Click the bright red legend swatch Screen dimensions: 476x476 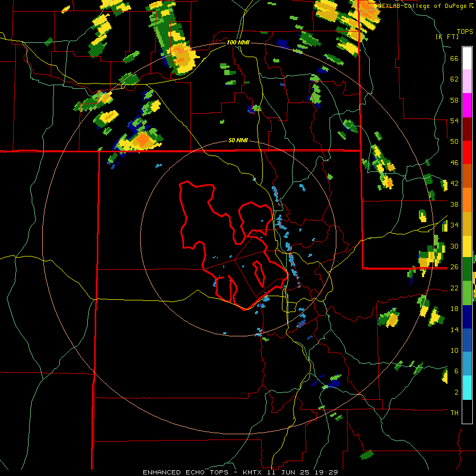(467, 152)
